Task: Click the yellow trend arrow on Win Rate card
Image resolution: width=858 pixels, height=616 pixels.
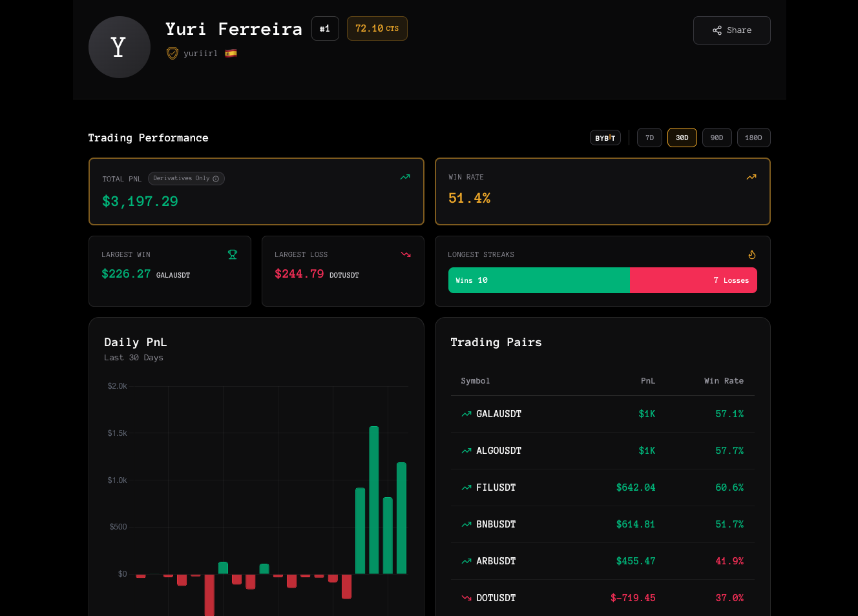Action: pyautogui.click(x=751, y=176)
